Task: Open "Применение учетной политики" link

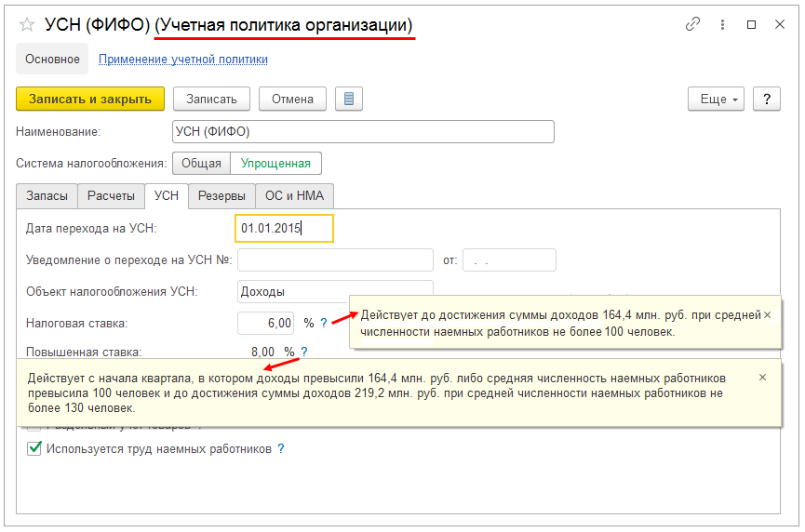Action: pyautogui.click(x=183, y=59)
